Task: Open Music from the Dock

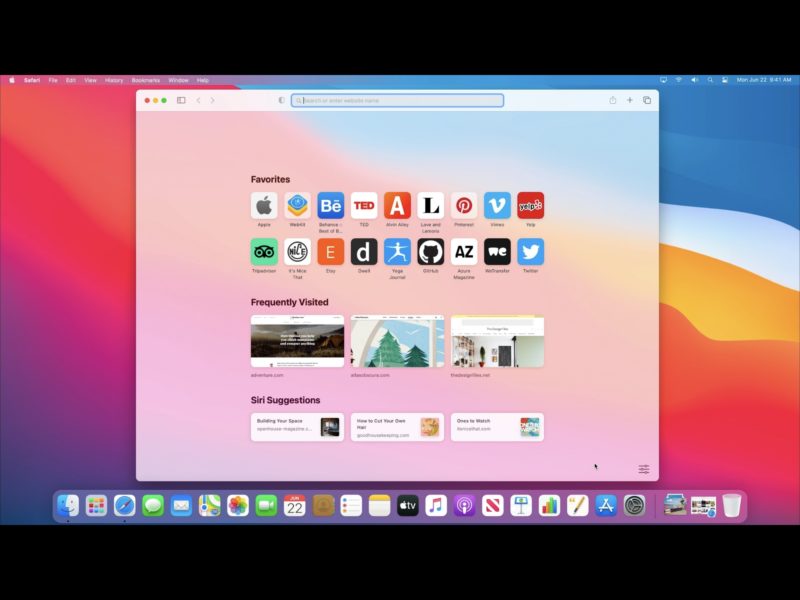Action: tap(436, 506)
